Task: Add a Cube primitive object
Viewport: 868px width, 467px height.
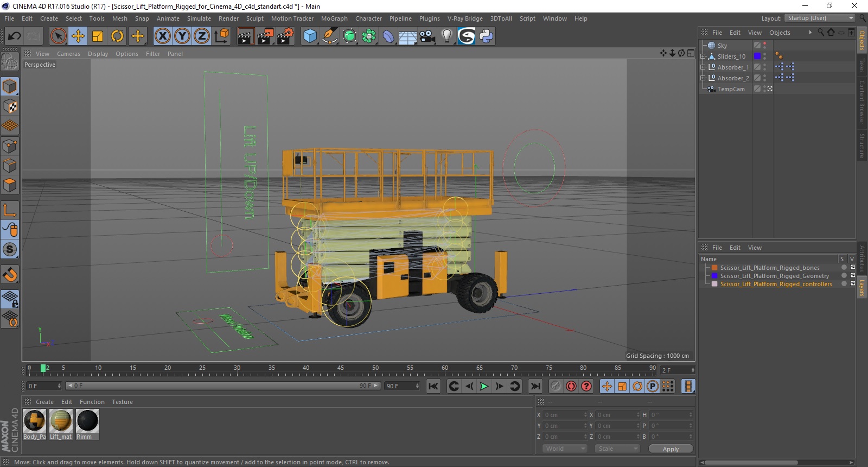Action: coord(310,36)
